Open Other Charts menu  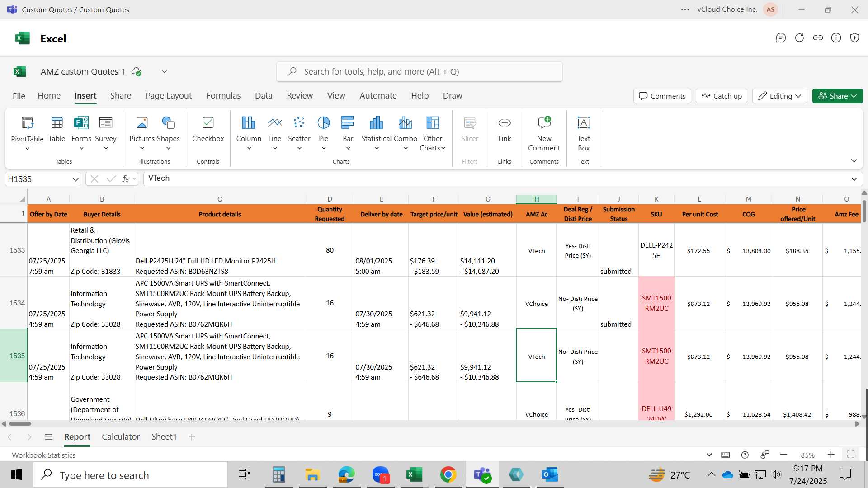(433, 133)
